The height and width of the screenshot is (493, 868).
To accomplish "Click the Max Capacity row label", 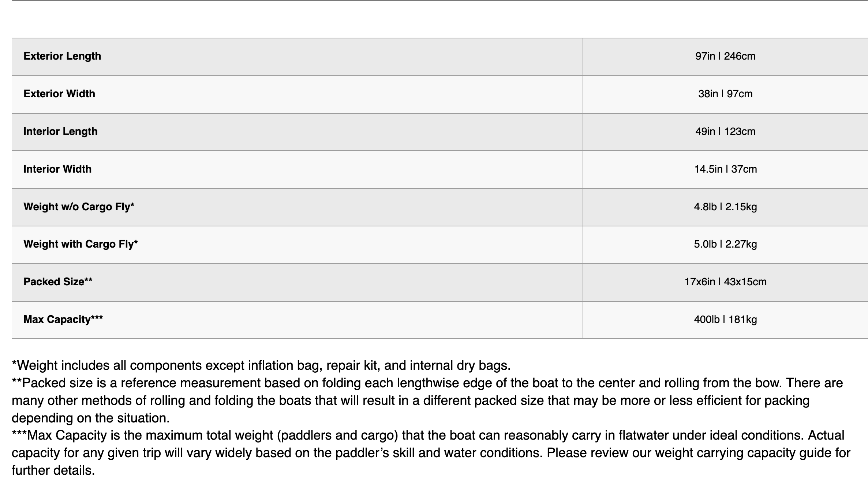I will coord(63,320).
